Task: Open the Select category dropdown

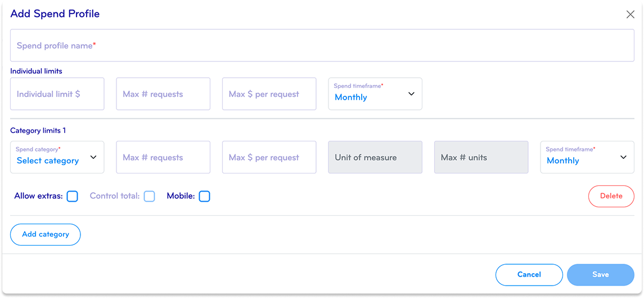Action: click(x=57, y=157)
